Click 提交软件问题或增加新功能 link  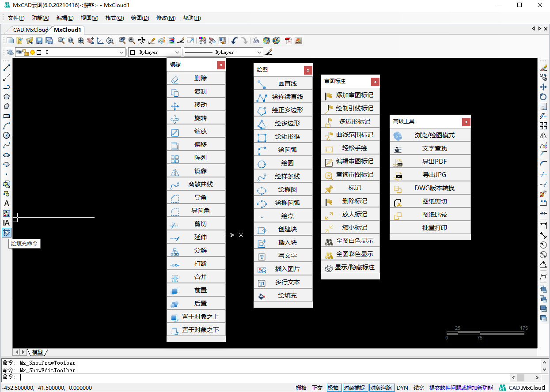click(461, 388)
